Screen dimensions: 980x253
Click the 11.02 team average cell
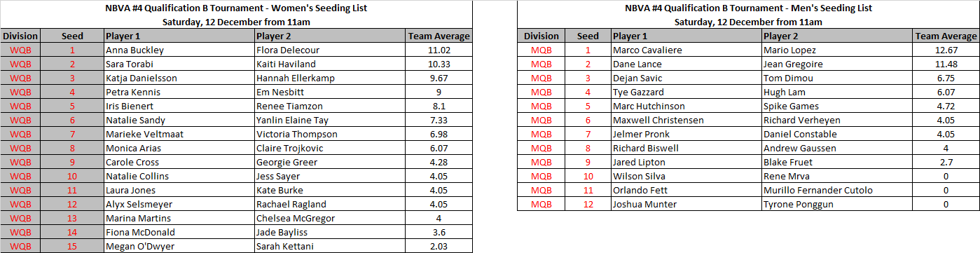point(439,50)
